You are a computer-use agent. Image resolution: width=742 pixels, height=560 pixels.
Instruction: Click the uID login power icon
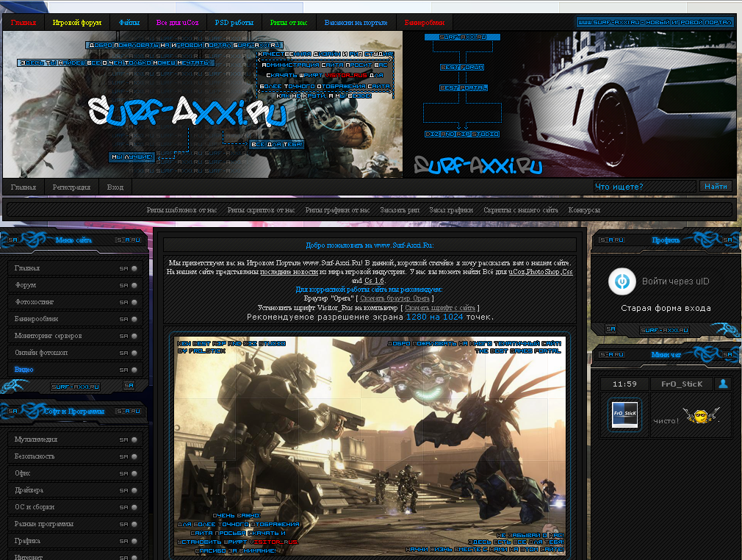click(622, 281)
